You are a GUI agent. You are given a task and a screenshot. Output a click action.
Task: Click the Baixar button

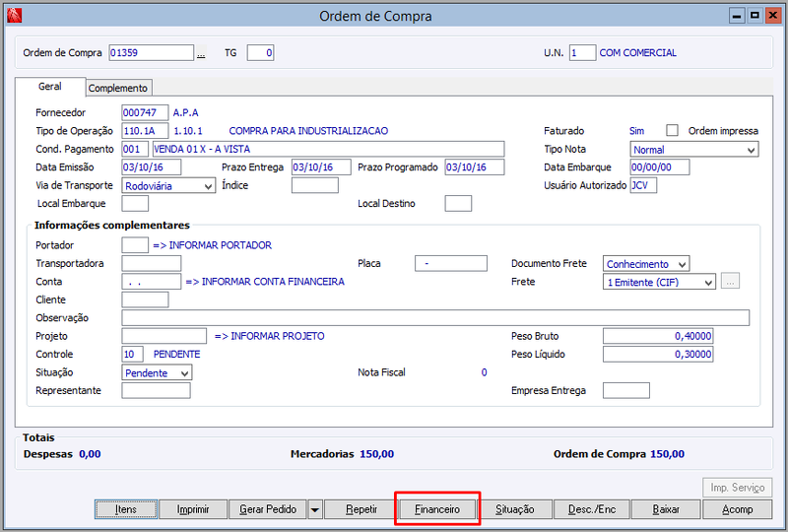[666, 509]
